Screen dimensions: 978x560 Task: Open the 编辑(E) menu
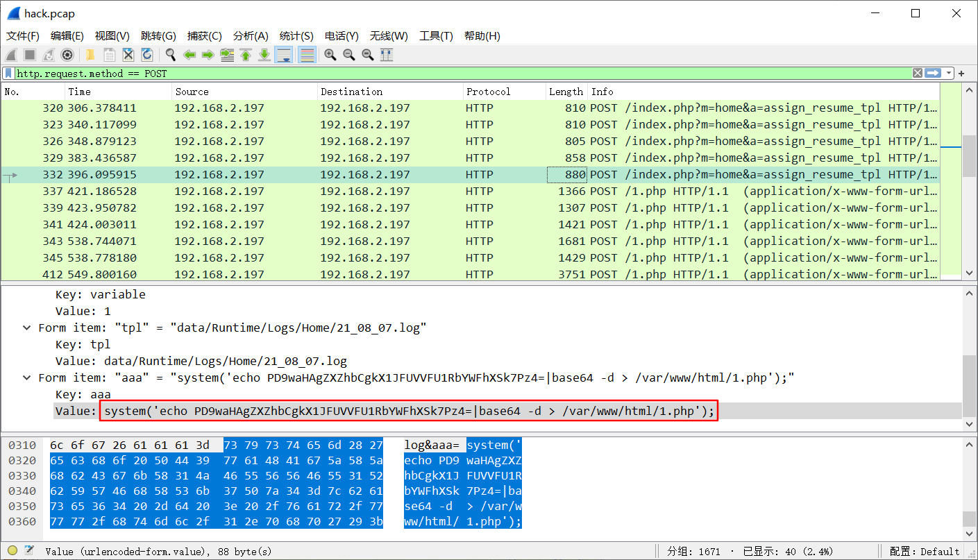pos(67,36)
